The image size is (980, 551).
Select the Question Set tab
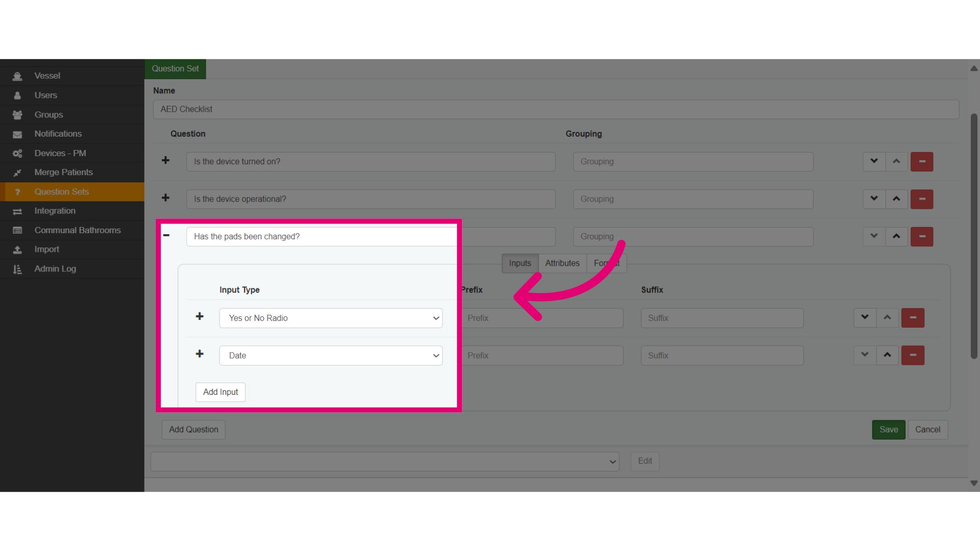click(x=175, y=69)
